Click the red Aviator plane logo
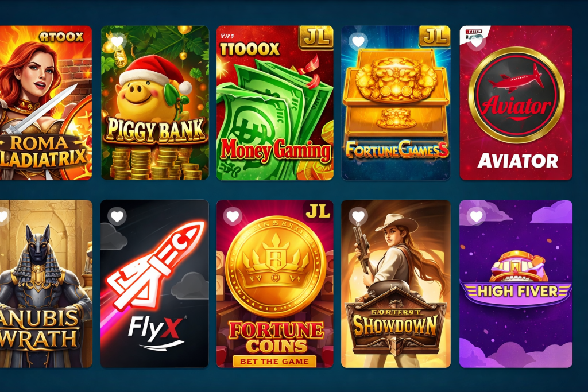This screenshot has height=392, width=588. (x=516, y=95)
